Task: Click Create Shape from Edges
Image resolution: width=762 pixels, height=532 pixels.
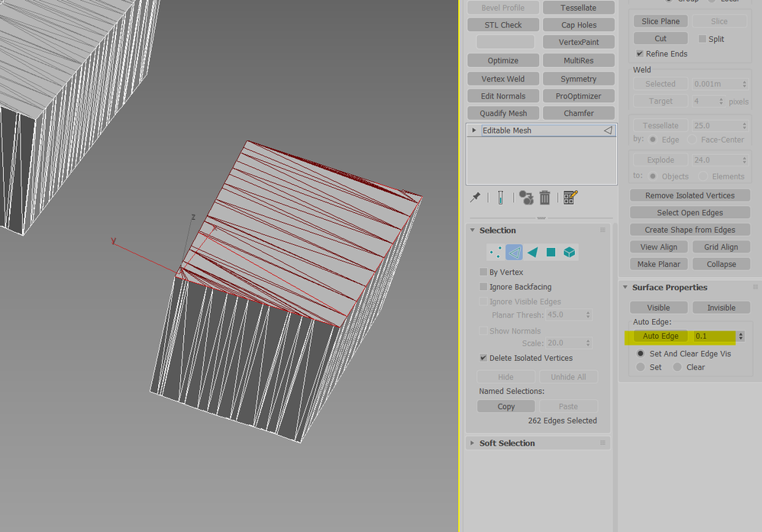Action: [x=689, y=229]
